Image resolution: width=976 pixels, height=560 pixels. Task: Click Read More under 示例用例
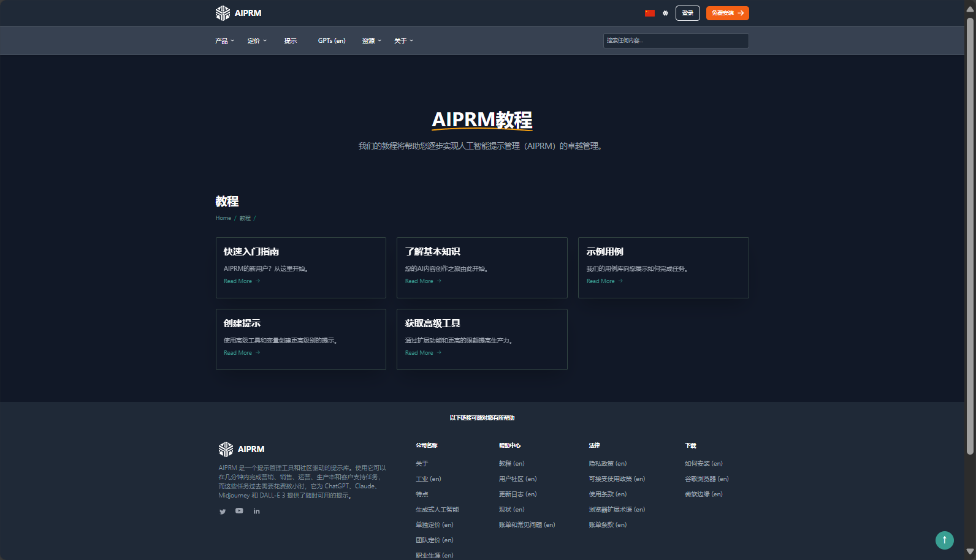click(604, 281)
